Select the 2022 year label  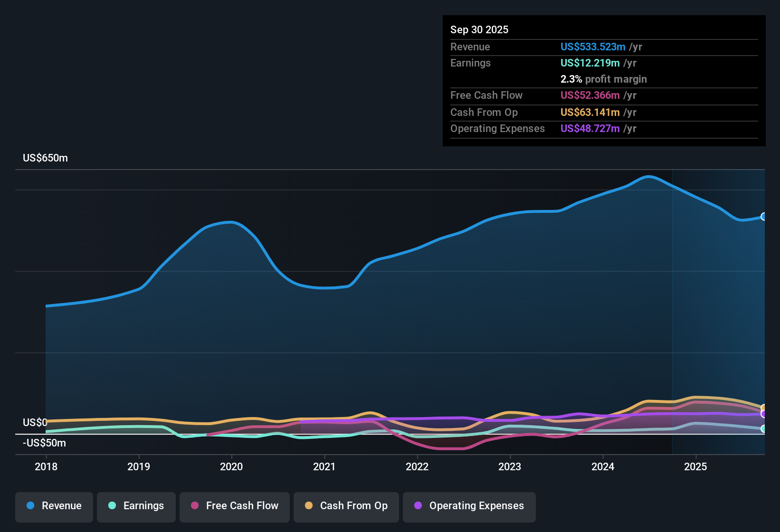[x=417, y=467]
